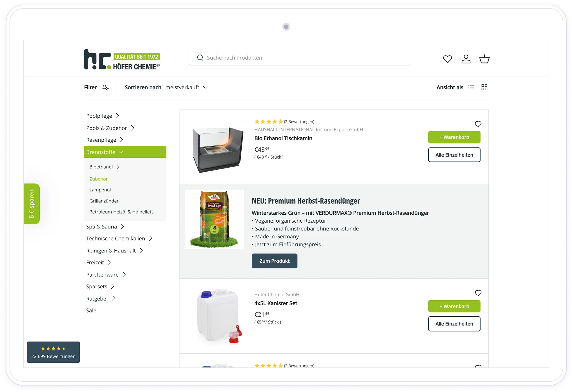The image size is (572, 392).
Task: Click the Filter sliders icon
Action: [x=105, y=87]
